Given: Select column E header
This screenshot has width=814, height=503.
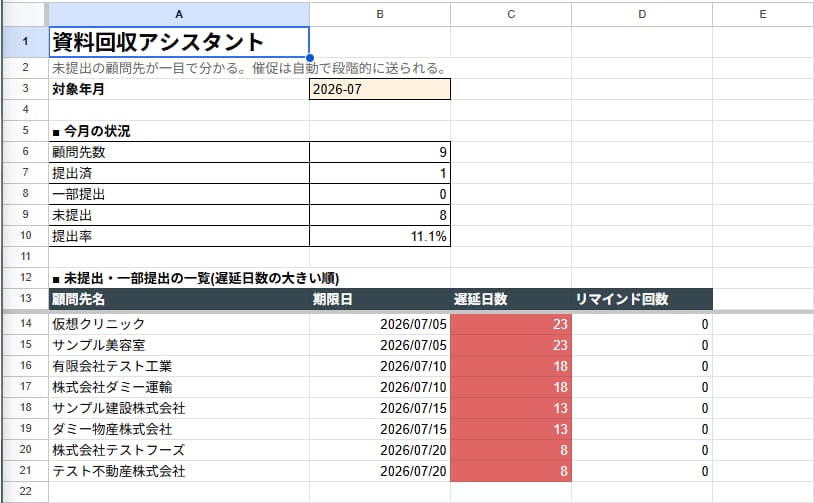Looking at the screenshot, I should click(x=763, y=14).
